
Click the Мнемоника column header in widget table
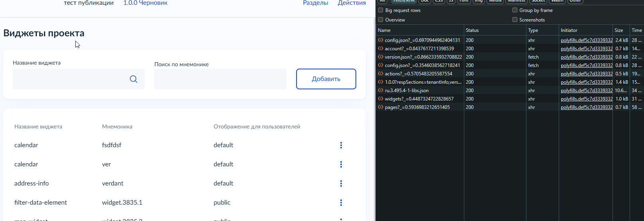pos(117,126)
